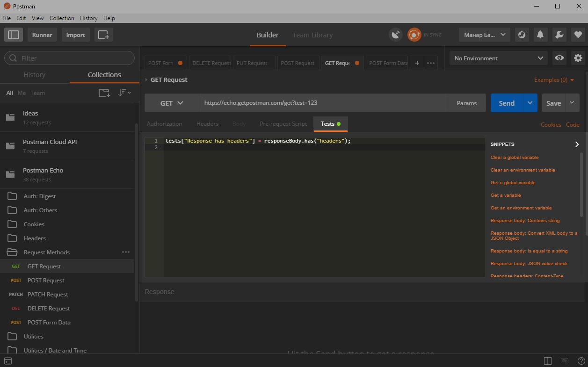The height and width of the screenshot is (367, 588).
Task: Expand the Save button dropdown arrow
Action: [x=572, y=103]
